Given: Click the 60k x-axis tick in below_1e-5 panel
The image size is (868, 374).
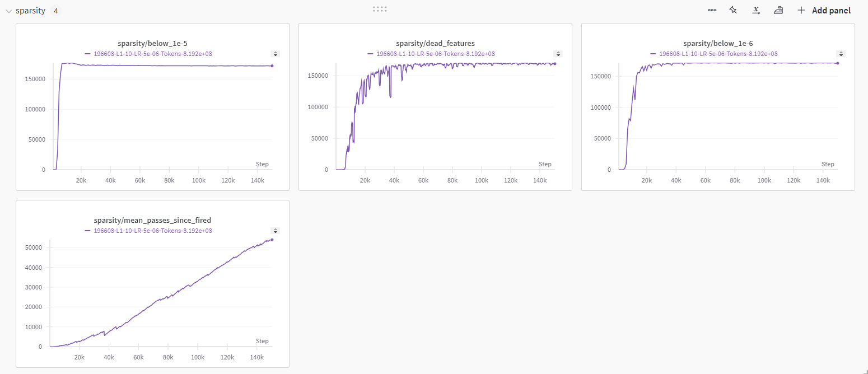Looking at the screenshot, I should pyautogui.click(x=140, y=181).
